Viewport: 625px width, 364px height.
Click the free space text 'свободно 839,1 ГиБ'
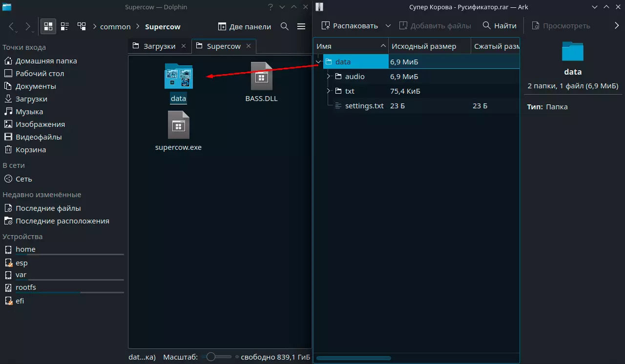[276, 357]
